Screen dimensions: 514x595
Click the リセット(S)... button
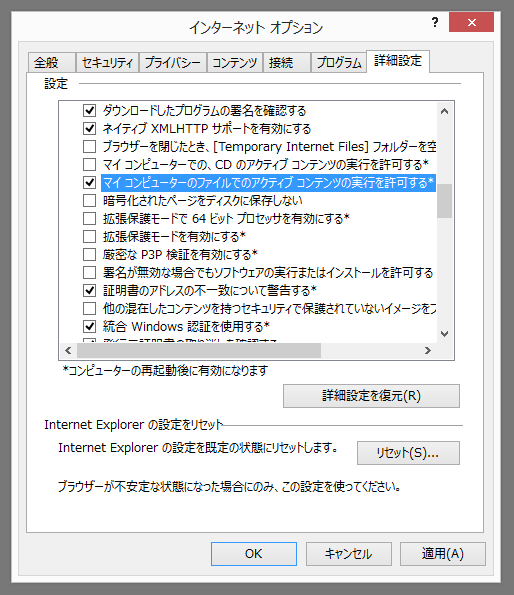pyautogui.click(x=408, y=453)
